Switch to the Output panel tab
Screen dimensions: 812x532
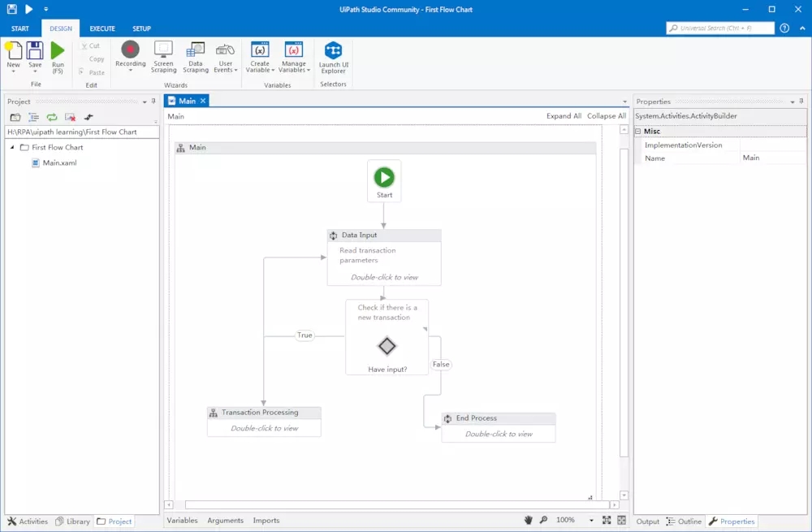click(647, 521)
